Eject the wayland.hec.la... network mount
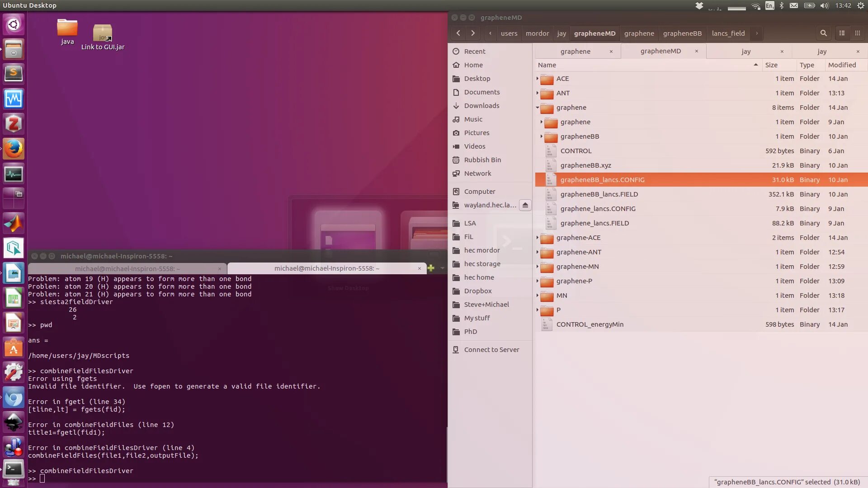The width and height of the screenshot is (868, 488). coord(525,205)
